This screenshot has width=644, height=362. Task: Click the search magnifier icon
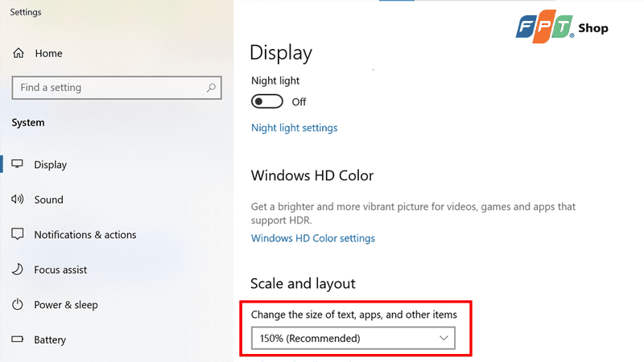[211, 88]
